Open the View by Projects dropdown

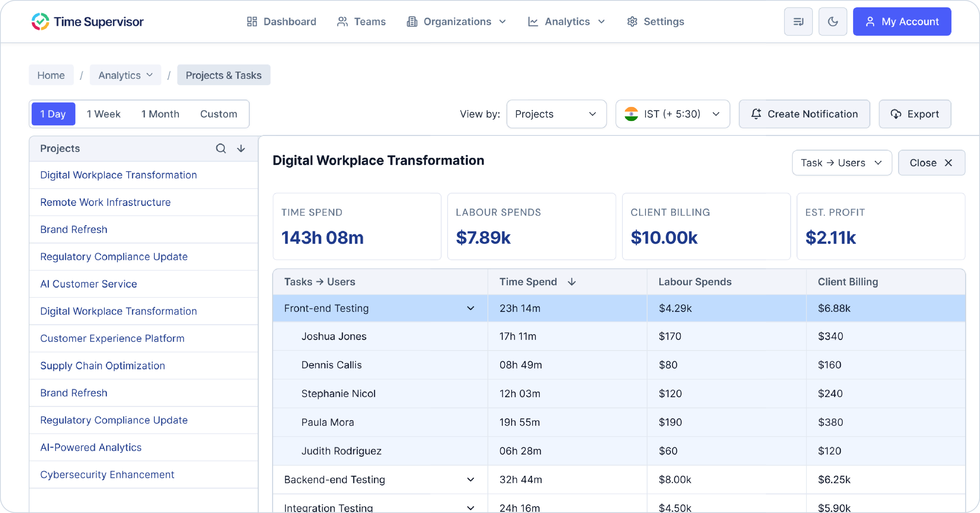point(556,114)
